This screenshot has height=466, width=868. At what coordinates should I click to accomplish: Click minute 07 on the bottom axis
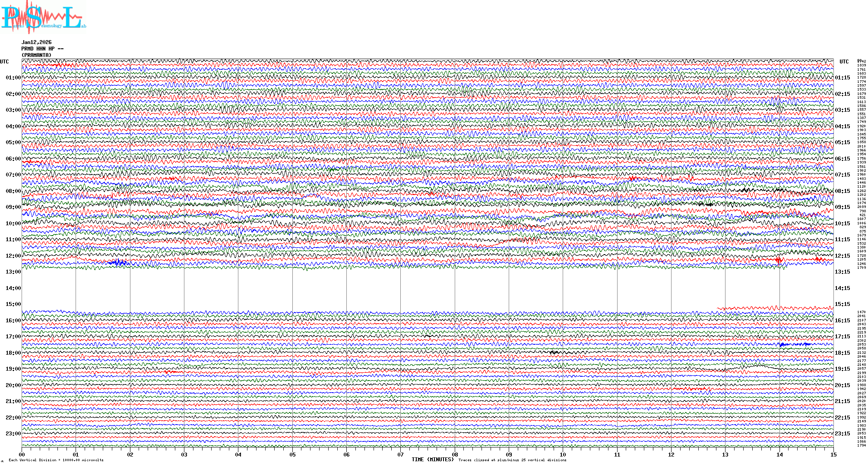click(x=401, y=454)
